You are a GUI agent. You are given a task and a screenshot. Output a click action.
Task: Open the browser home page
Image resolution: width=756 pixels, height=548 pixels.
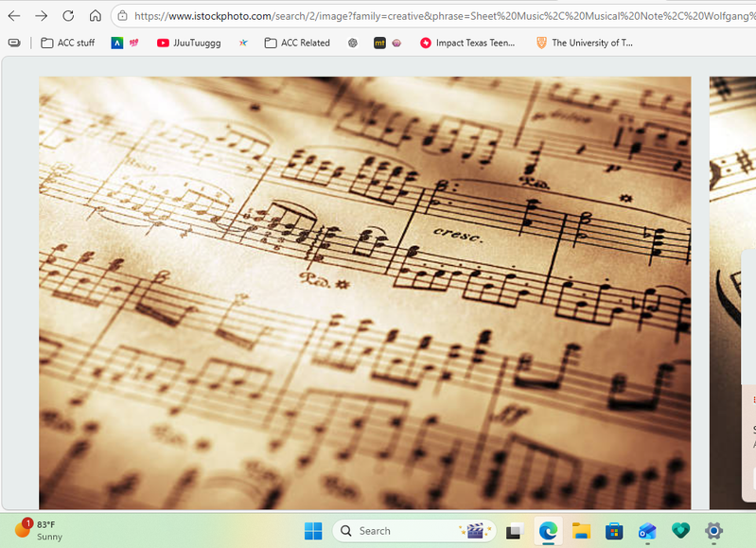pyautogui.click(x=95, y=16)
